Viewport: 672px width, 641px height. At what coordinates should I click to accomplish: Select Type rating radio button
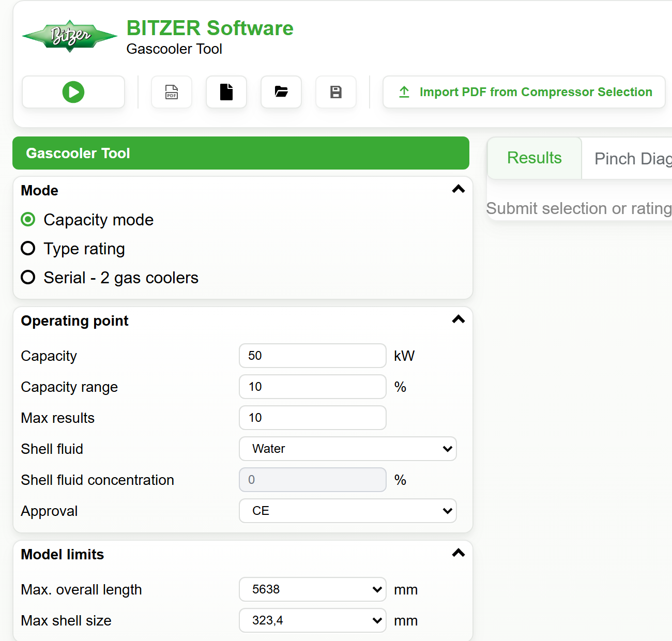[28, 249]
